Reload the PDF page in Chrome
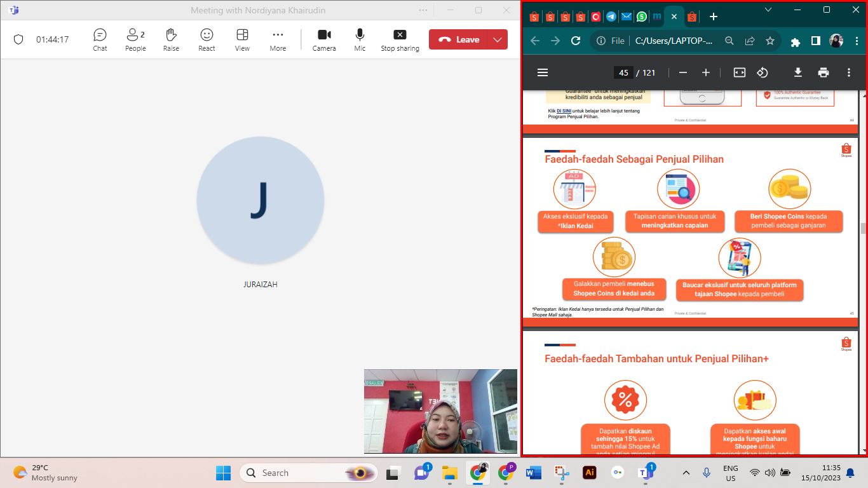 (x=576, y=41)
